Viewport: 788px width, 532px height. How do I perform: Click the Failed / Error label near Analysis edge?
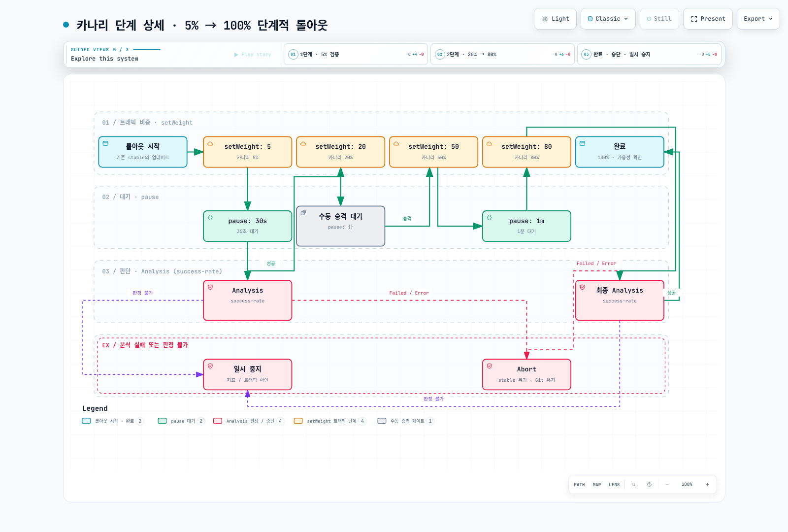pyautogui.click(x=409, y=293)
